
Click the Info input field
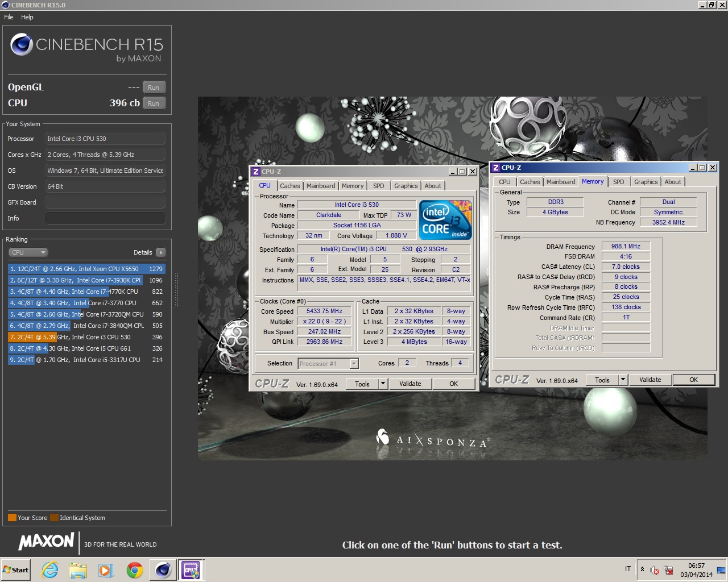click(105, 218)
